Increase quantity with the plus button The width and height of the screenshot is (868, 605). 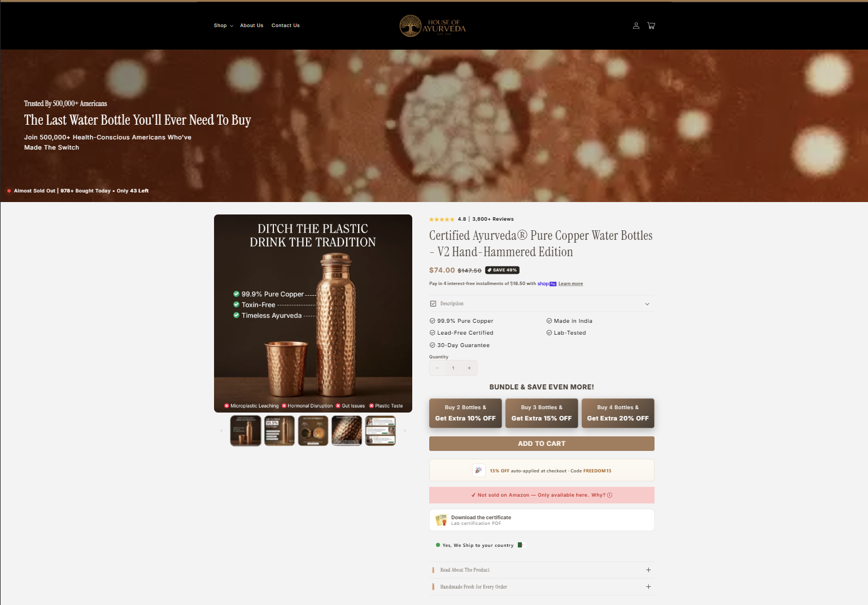[469, 368]
